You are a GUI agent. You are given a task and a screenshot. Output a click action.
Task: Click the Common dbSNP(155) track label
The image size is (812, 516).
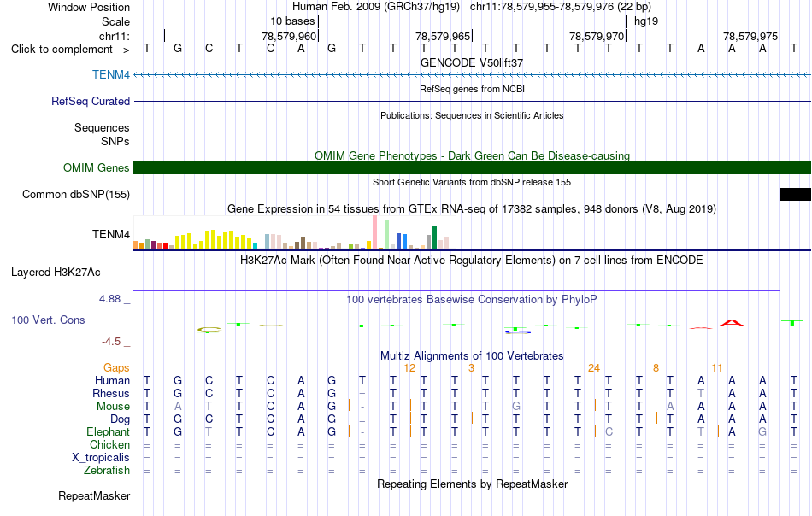click(x=76, y=194)
